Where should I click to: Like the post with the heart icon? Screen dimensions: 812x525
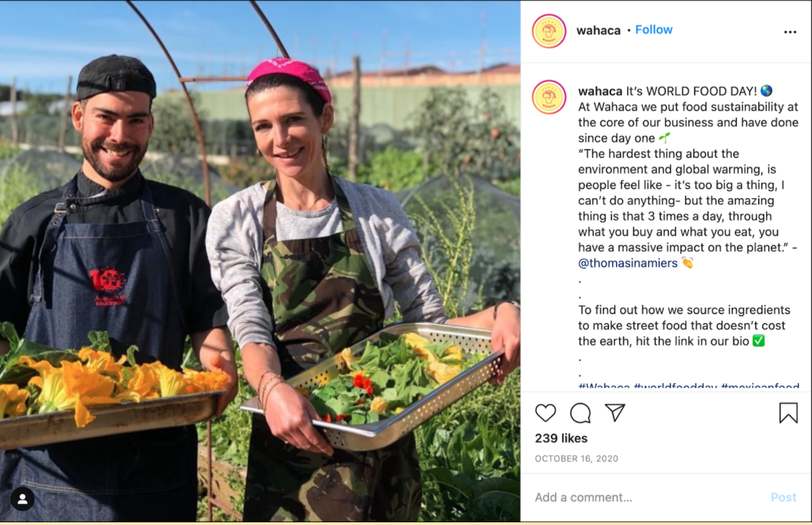point(546,413)
